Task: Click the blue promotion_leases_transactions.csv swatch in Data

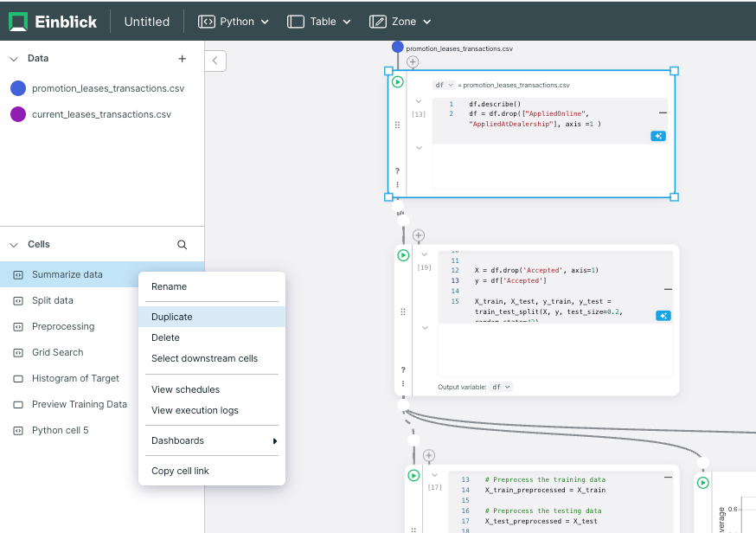Action: point(18,88)
